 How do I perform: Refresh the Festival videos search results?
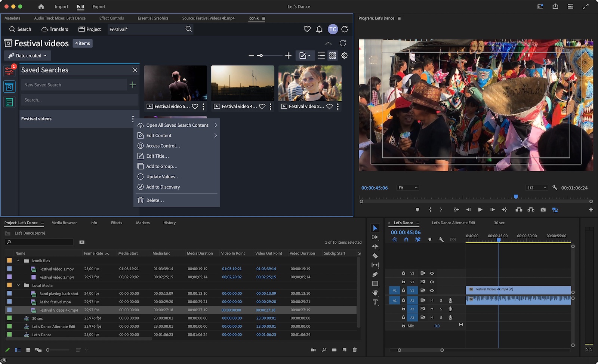click(343, 43)
